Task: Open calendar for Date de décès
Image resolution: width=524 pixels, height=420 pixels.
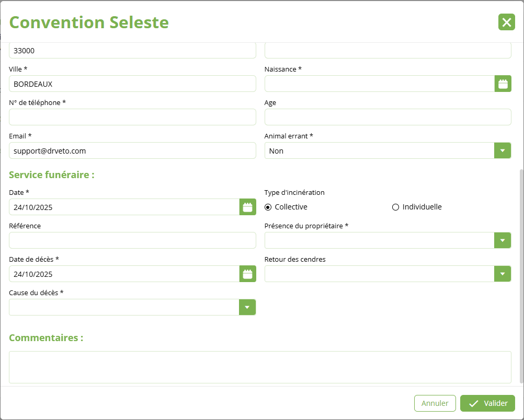Action: coord(247,274)
